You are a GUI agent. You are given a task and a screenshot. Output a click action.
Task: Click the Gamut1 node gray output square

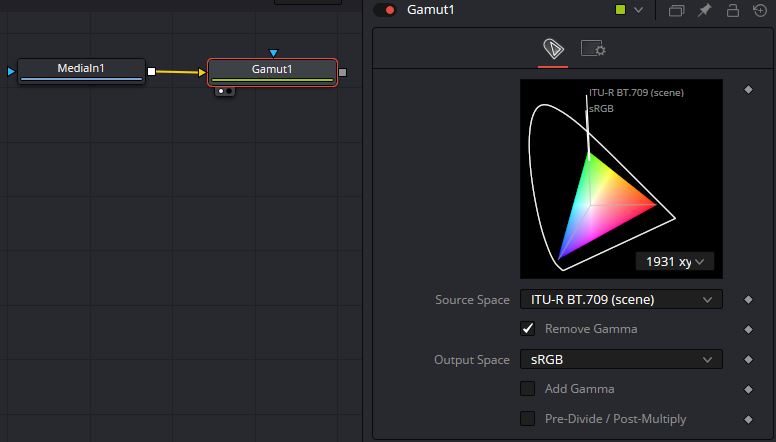342,72
